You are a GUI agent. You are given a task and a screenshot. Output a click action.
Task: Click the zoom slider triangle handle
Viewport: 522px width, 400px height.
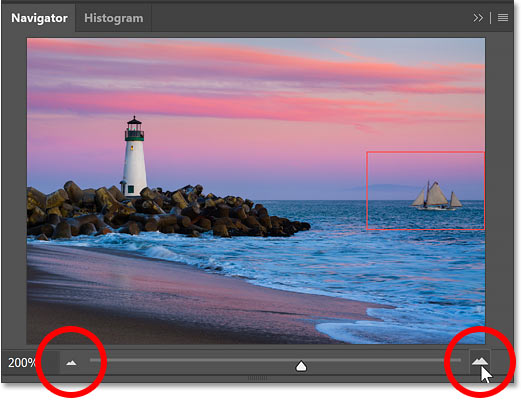(x=301, y=366)
